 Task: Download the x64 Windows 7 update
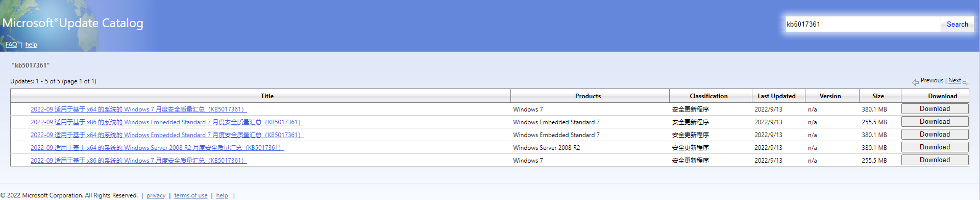(935, 109)
